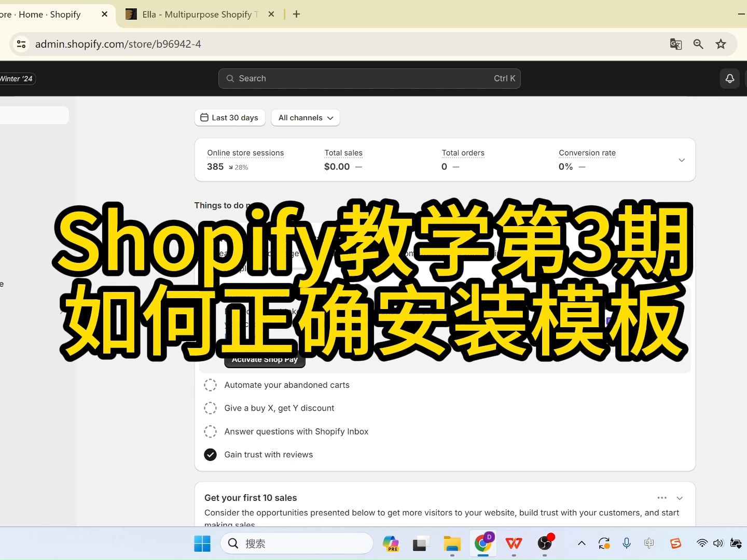Open Answer questions with Shopify Inbox task
The width and height of the screenshot is (747, 560).
[x=296, y=431]
